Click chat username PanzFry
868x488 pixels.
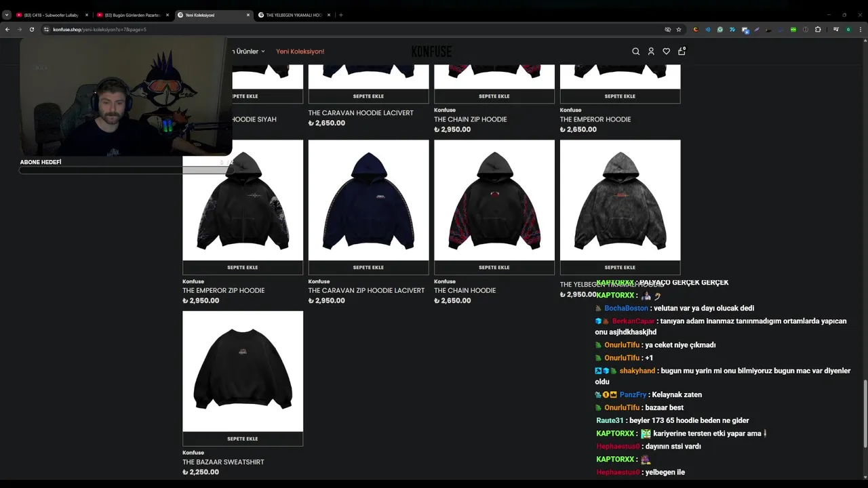pos(633,394)
